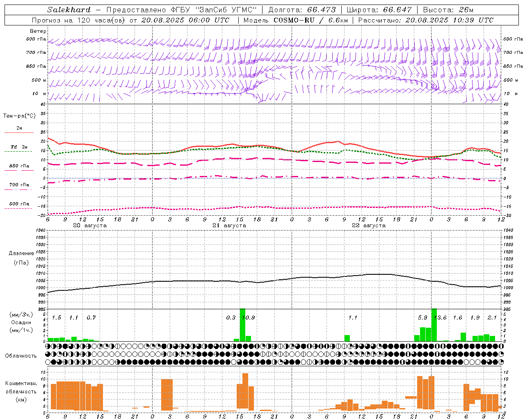This screenshot has width=525, height=420.
Task: Click the tall green precipitation bar below 13.6
Action: click(x=434, y=325)
